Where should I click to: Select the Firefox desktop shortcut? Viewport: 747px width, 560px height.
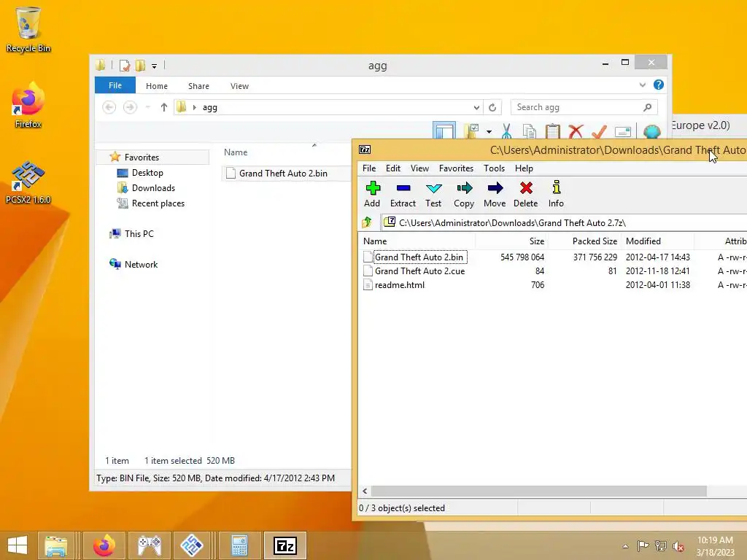coord(28,106)
